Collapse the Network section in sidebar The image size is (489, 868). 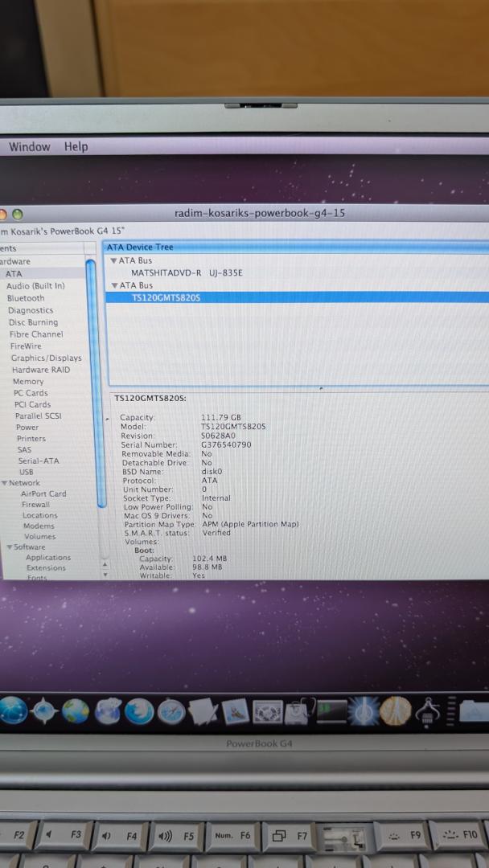click(4, 483)
